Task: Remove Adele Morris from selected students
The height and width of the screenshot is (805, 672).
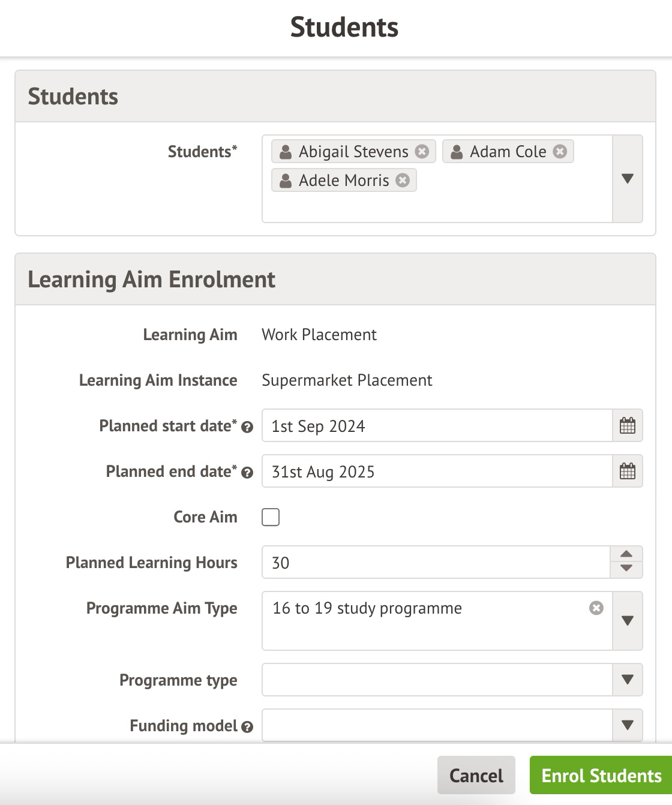Action: (403, 180)
